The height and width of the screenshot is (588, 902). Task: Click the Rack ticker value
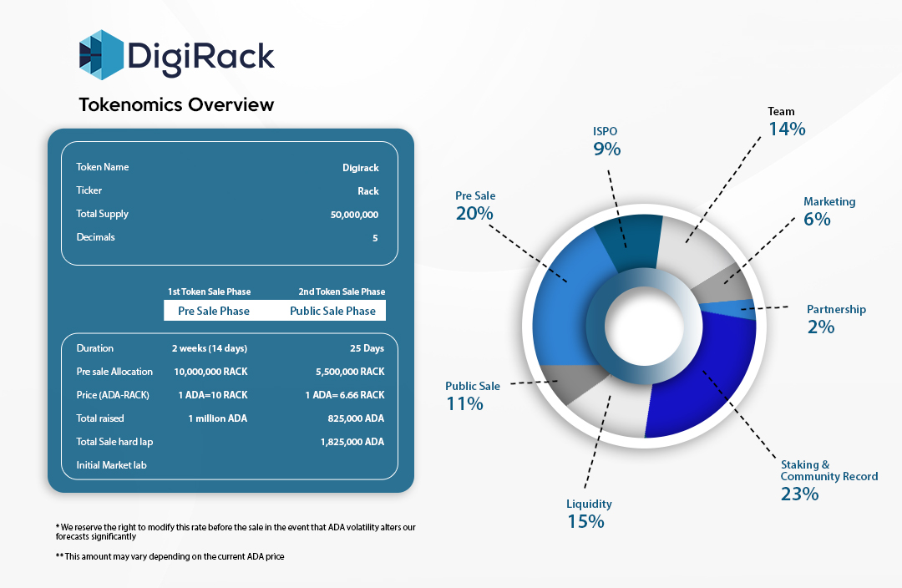(x=368, y=191)
